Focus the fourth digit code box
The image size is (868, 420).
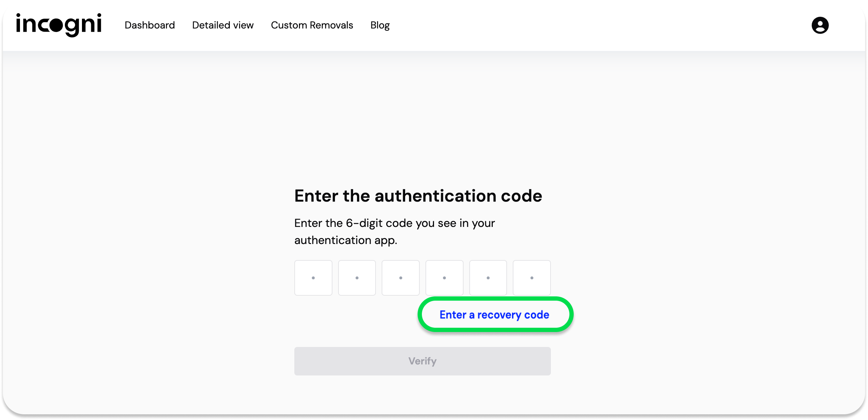444,278
